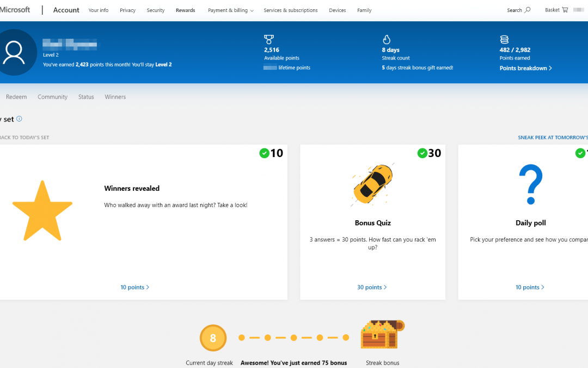Open the Security menu item
588x368 pixels.
(x=156, y=10)
